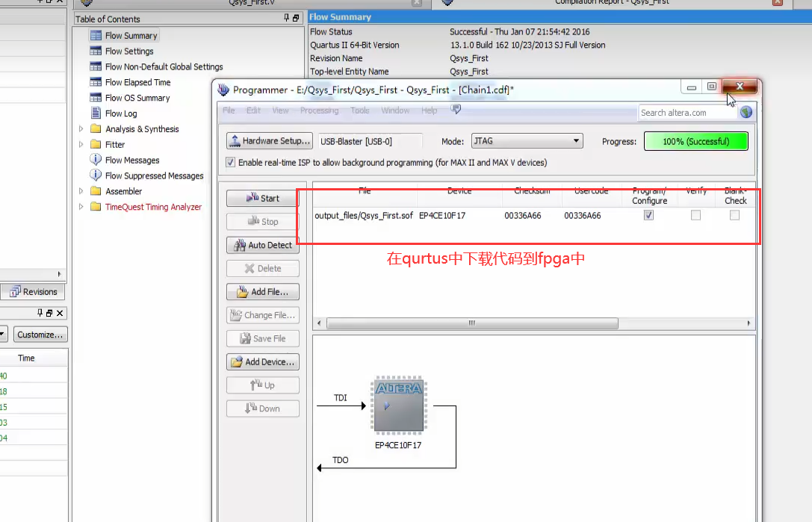Click the file list horizontal scrollbar thumb
Image resolution: width=812 pixels, height=522 pixels.
472,323
